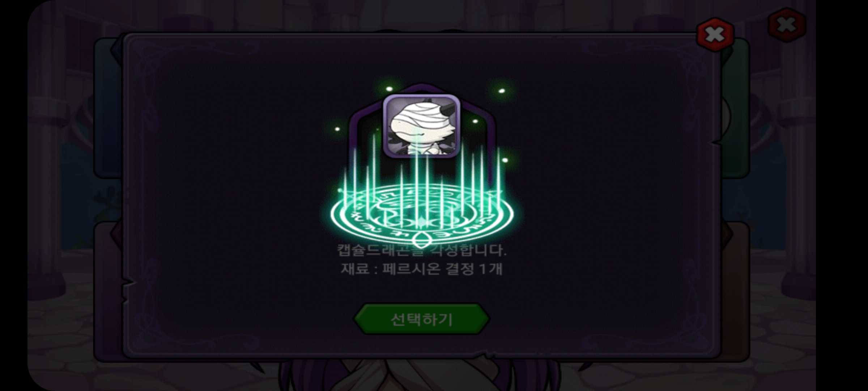Tap the 재료 : 페르시온 결정 1개 text

(422, 269)
